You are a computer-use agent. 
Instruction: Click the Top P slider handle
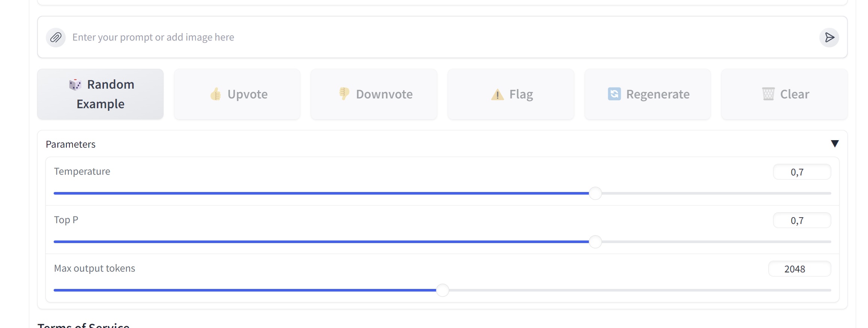point(595,242)
